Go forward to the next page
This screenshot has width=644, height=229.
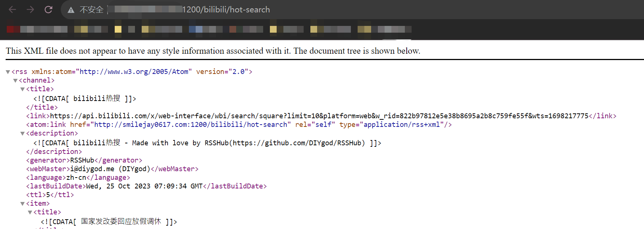[30, 9]
